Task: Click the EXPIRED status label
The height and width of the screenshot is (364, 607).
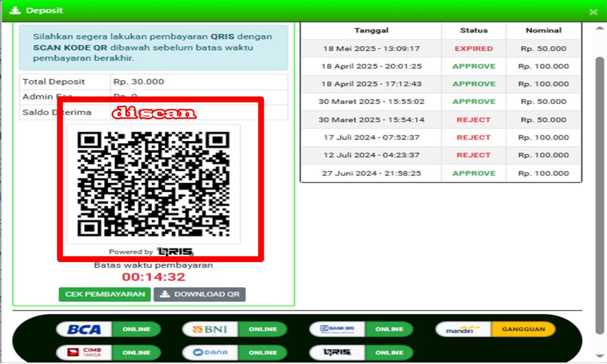Action: click(474, 49)
